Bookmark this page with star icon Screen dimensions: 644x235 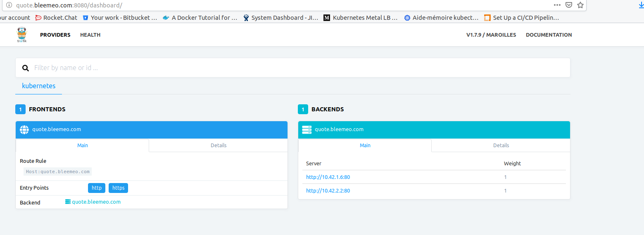(x=580, y=5)
